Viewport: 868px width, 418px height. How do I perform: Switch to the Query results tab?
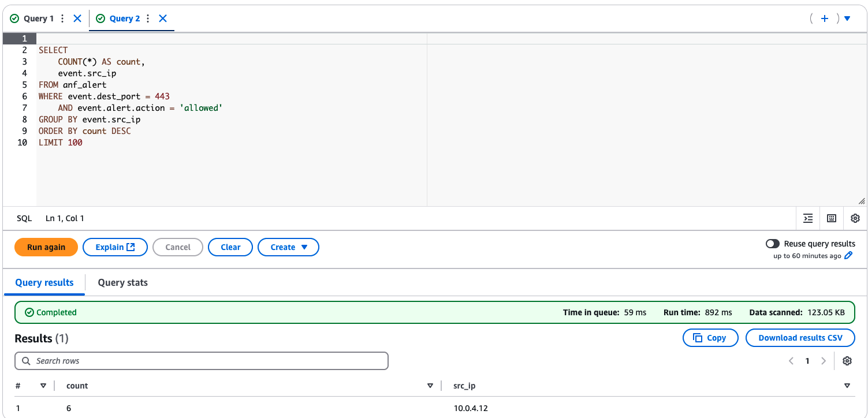(44, 282)
